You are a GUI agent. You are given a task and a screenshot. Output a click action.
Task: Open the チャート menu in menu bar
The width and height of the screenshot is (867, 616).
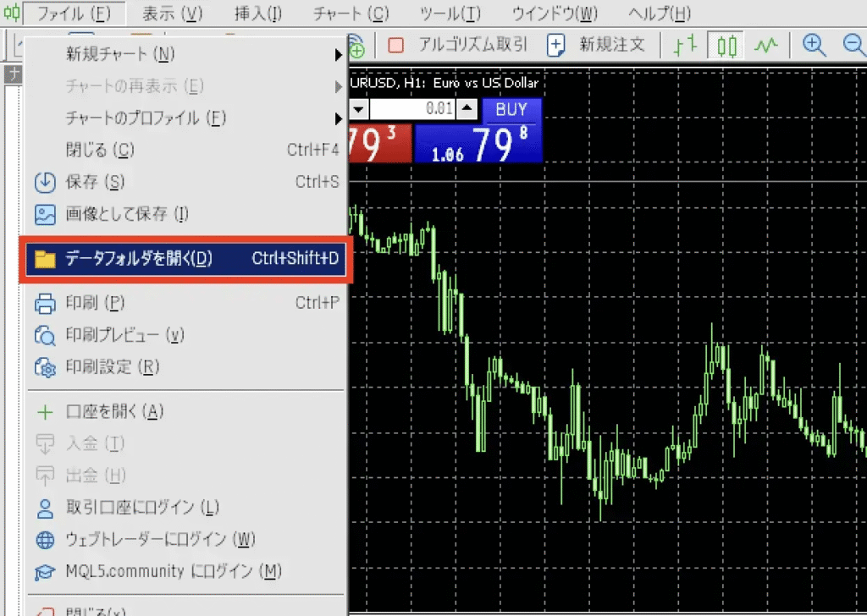[x=351, y=14]
